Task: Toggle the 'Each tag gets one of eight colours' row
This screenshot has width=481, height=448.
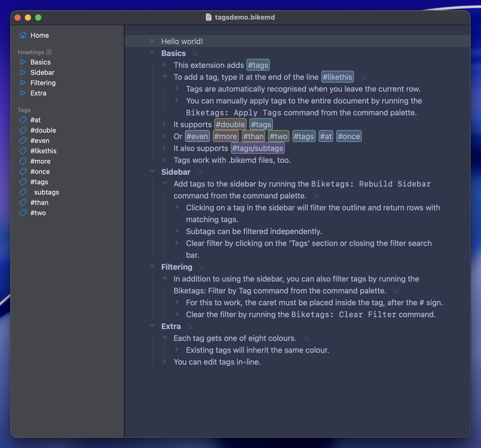Action: click(x=165, y=338)
